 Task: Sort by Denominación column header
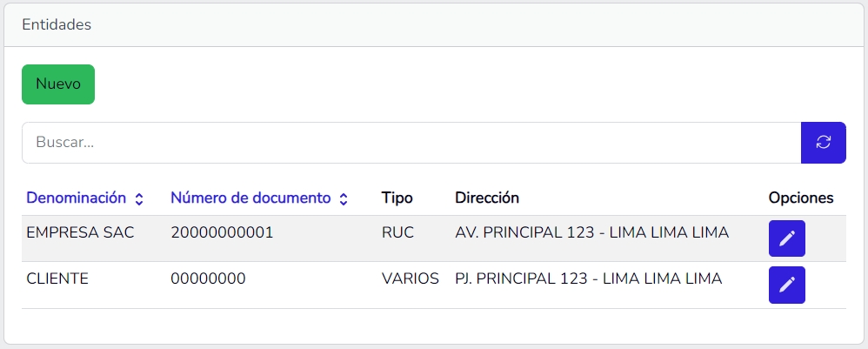(x=77, y=198)
